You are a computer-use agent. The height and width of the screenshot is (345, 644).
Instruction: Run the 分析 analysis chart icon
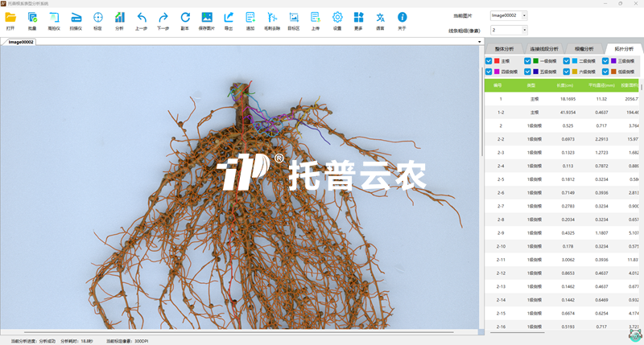point(119,18)
